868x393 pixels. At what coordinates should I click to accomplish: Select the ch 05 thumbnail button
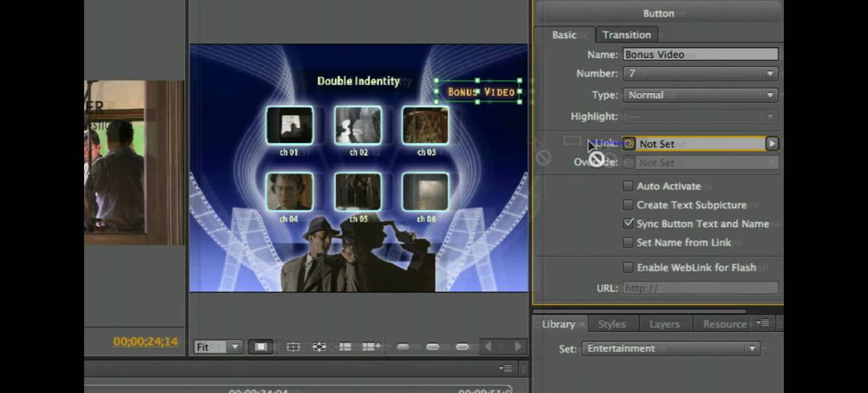point(358,192)
